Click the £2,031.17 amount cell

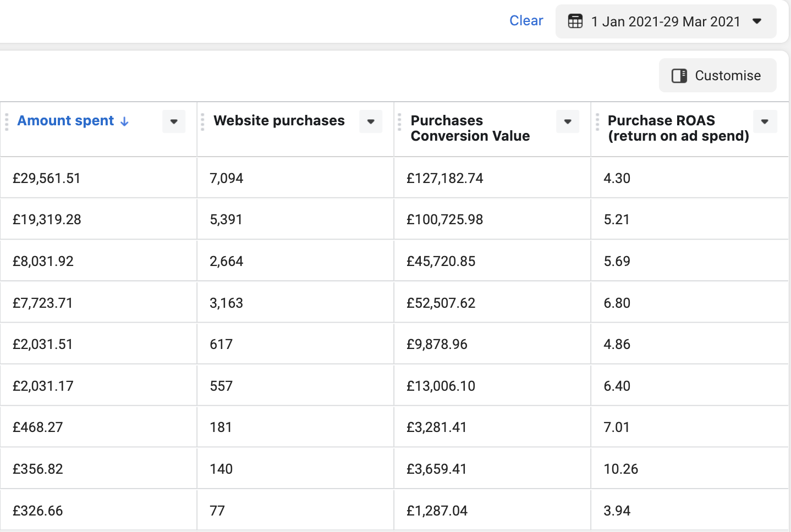point(98,386)
